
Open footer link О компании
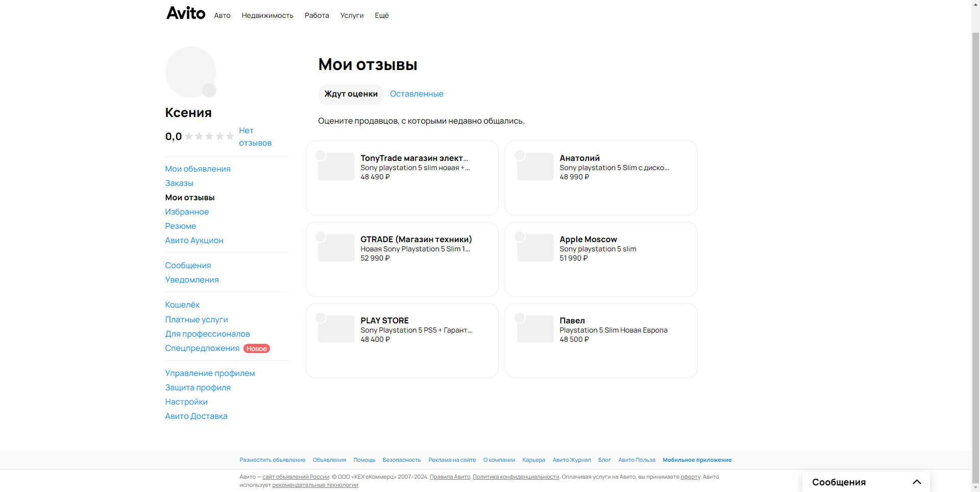click(499, 460)
